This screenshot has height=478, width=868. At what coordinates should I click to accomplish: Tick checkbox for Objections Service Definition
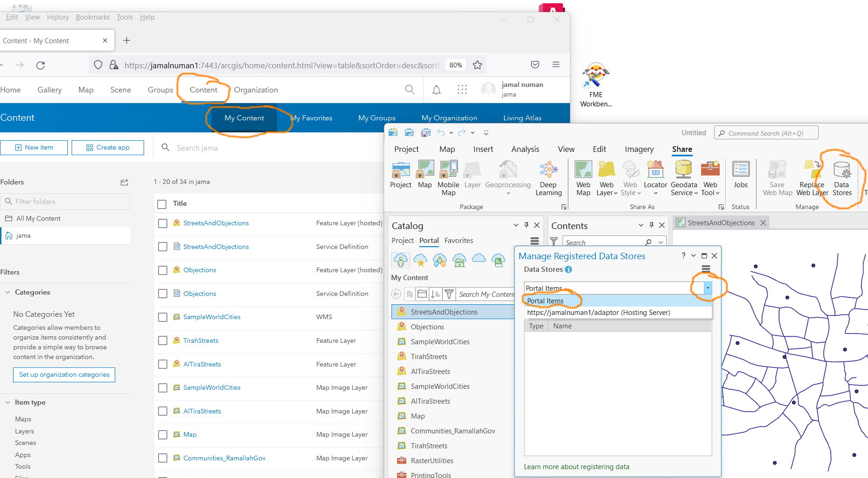click(162, 294)
